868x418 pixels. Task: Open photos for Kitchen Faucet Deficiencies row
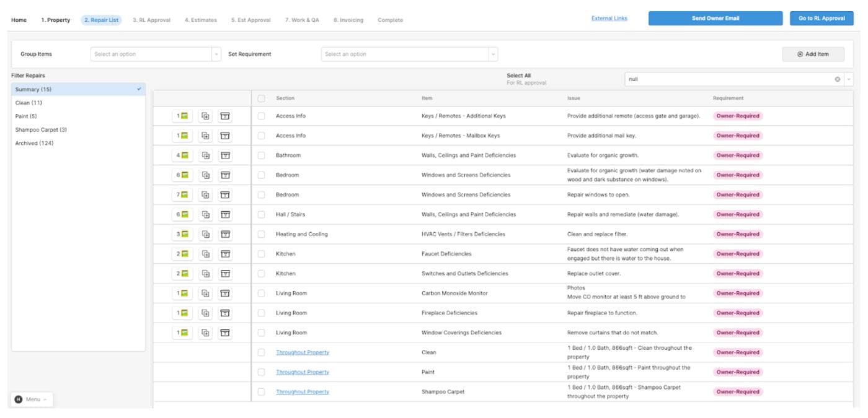coord(182,254)
